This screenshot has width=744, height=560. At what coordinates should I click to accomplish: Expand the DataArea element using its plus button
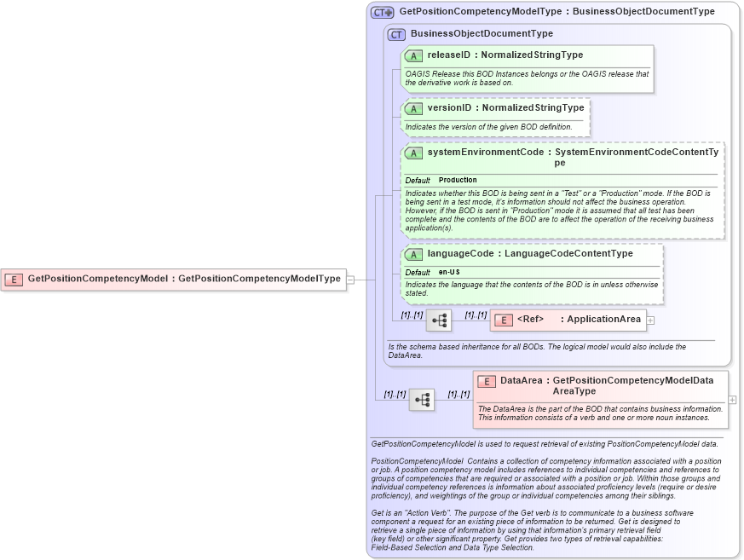(x=732, y=398)
